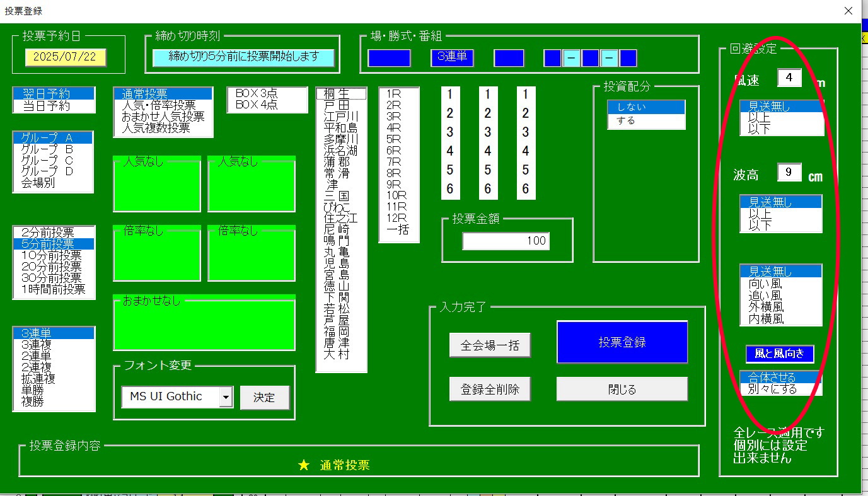Click the 投票登録 blue button

tap(622, 342)
